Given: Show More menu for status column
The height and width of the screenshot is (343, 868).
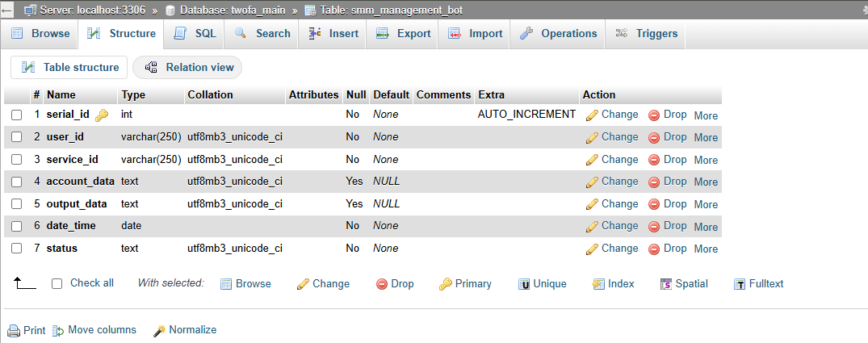Looking at the screenshot, I should click(x=706, y=249).
